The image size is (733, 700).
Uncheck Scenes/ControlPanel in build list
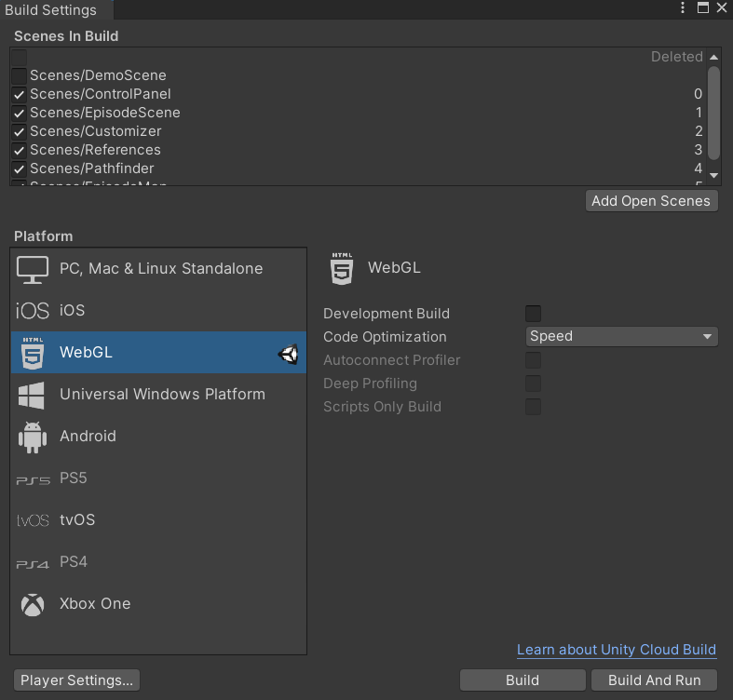20,94
